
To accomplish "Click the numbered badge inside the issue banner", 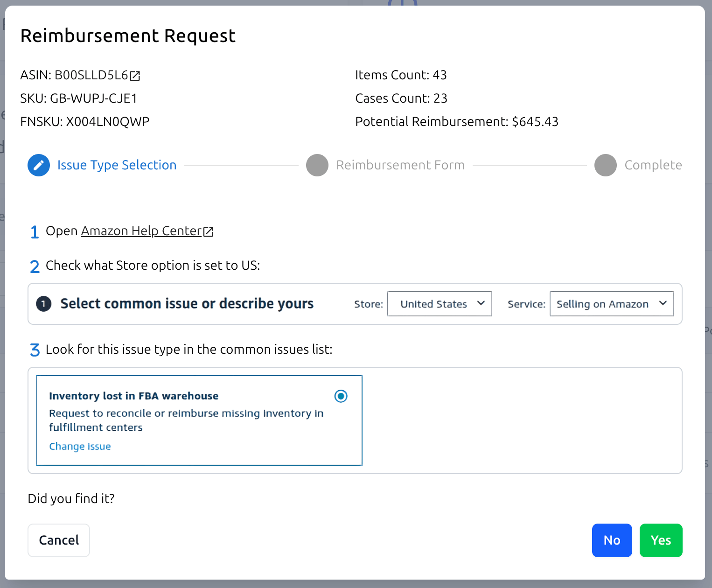I will (43, 304).
